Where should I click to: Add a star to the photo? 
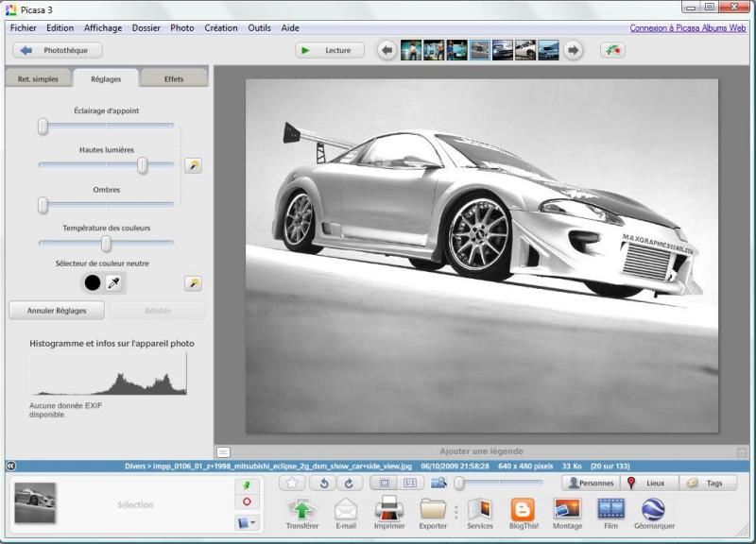(x=292, y=483)
